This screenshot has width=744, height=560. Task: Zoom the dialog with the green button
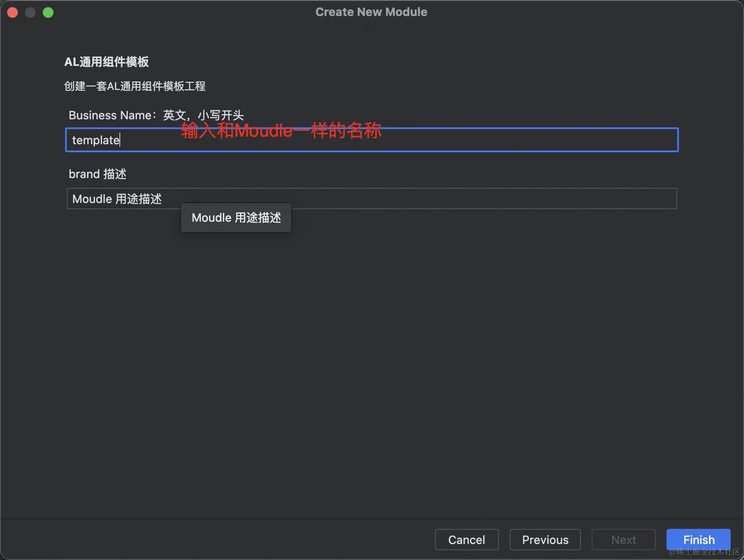point(48,12)
